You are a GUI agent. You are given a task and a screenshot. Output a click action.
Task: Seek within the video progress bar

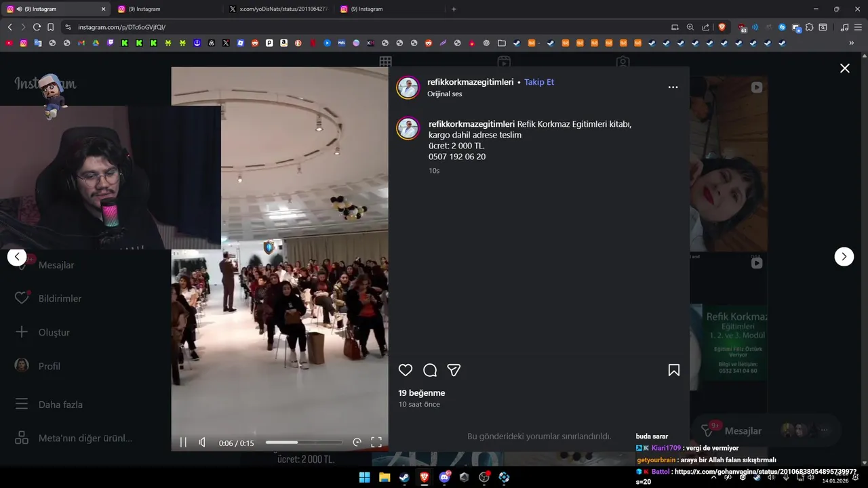pos(304,443)
